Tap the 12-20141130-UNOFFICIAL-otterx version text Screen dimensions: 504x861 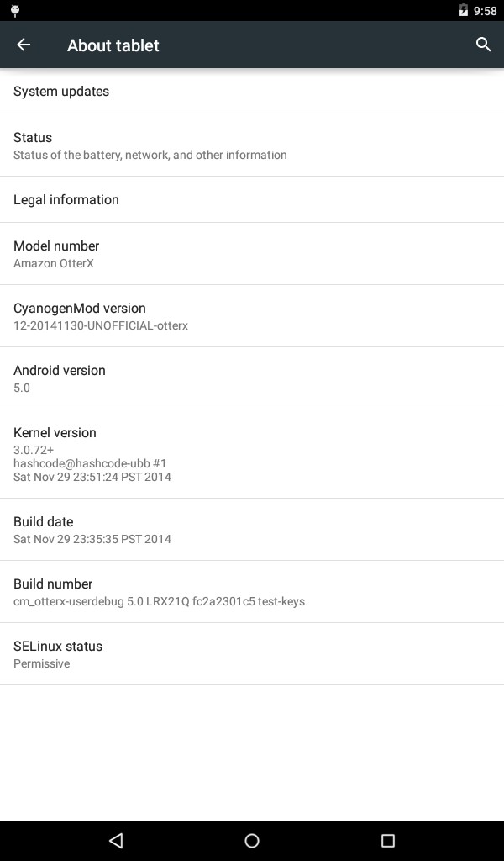[101, 325]
